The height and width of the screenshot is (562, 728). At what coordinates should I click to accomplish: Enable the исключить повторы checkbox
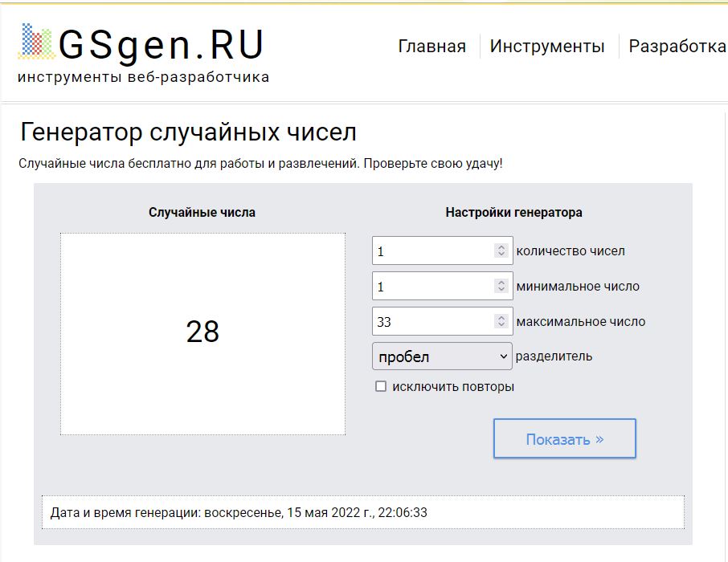(x=381, y=387)
